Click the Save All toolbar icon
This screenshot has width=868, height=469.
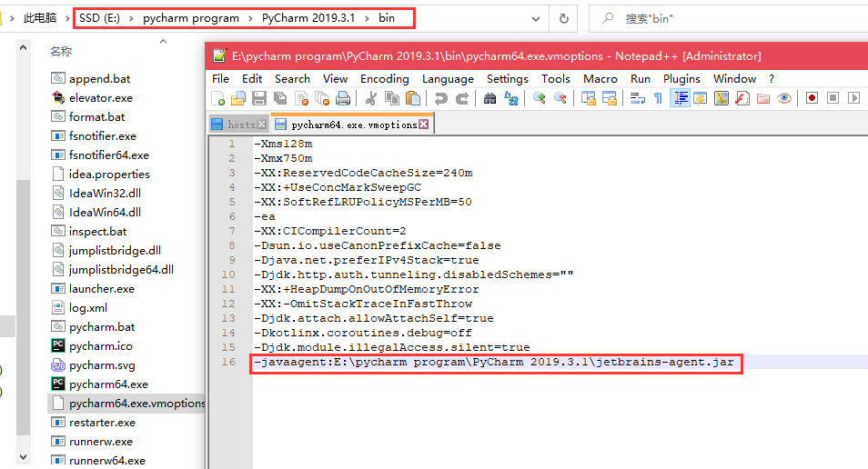(x=280, y=98)
